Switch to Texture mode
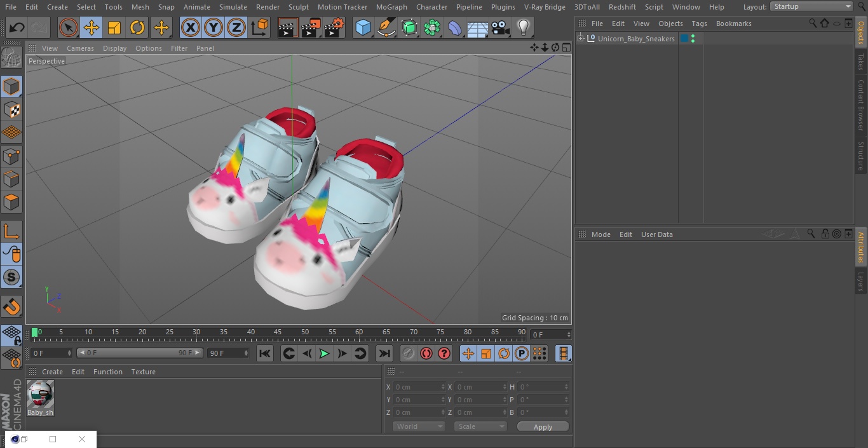The width and height of the screenshot is (868, 448). [11, 110]
